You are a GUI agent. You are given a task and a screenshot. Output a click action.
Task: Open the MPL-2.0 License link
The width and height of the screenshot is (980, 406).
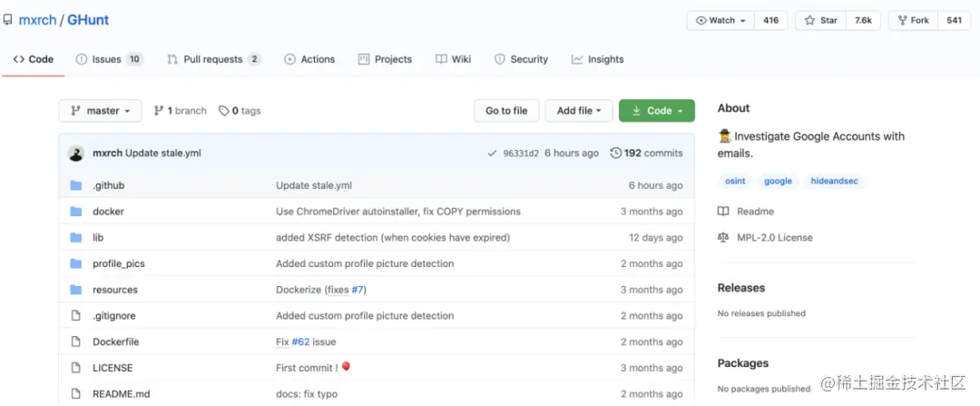coord(766,238)
